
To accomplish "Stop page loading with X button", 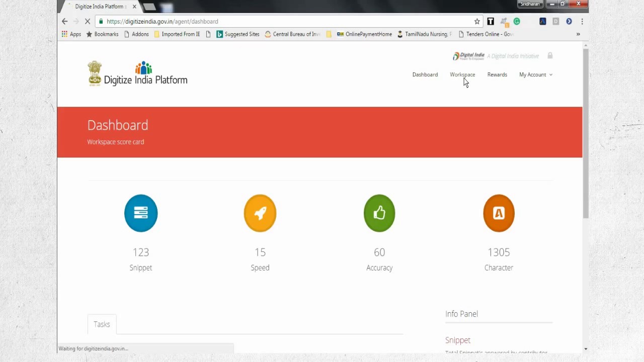I will click(87, 21).
